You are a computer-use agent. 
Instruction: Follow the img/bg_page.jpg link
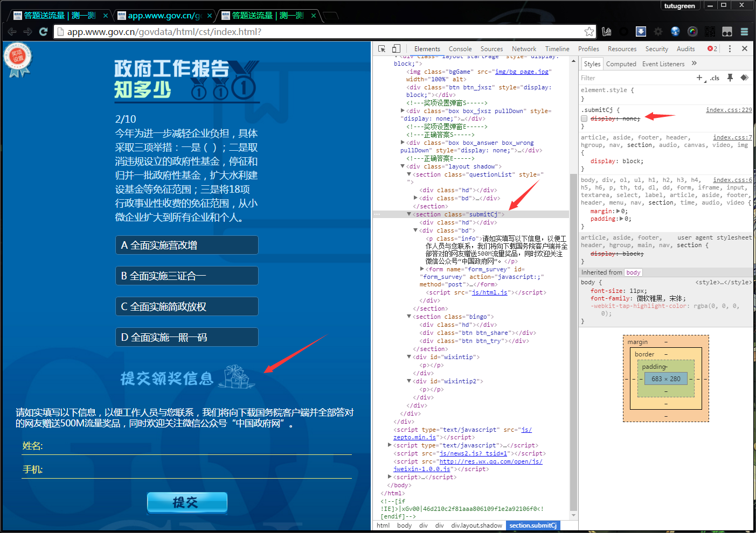coord(522,72)
